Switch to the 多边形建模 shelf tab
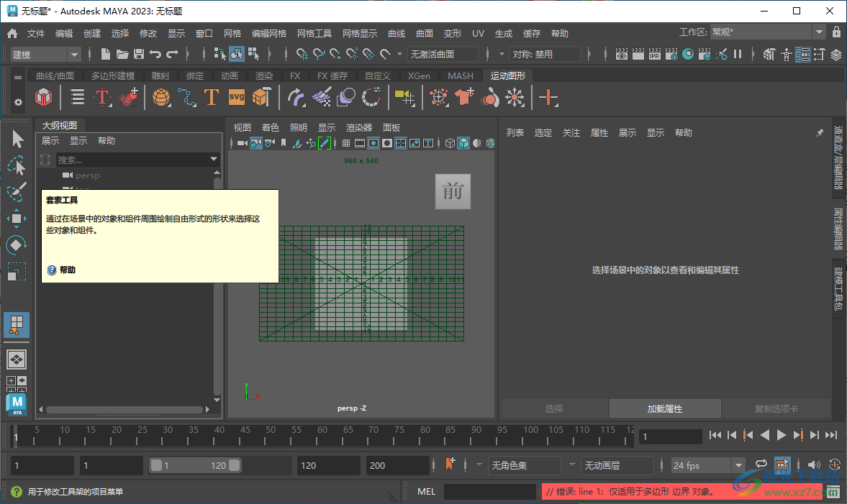The width and height of the screenshot is (847, 504). 112,76
